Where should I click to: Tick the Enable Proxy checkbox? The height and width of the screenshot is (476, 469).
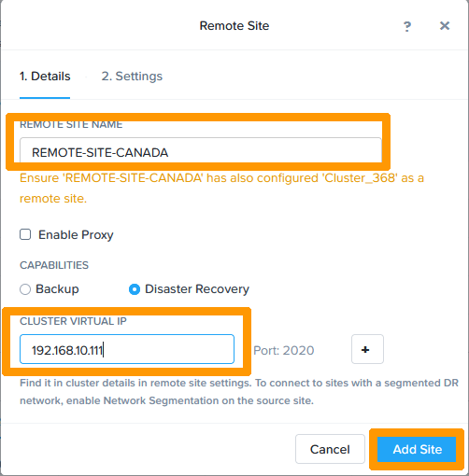click(x=25, y=234)
